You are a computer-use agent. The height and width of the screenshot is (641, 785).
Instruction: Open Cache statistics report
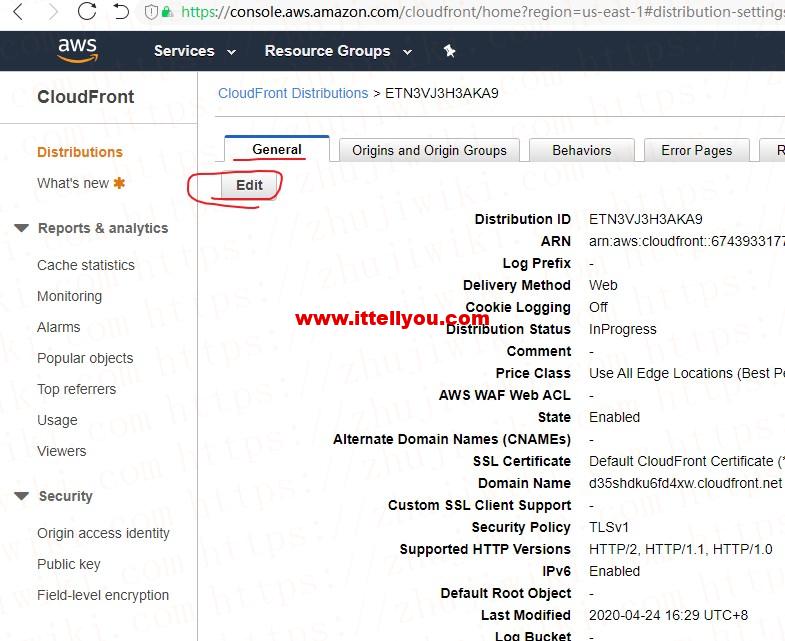click(86, 265)
